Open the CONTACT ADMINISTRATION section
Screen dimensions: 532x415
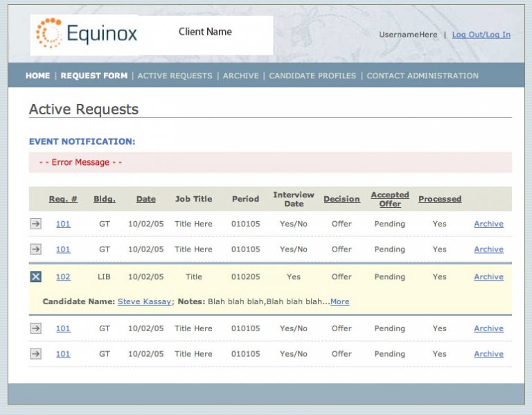(422, 76)
